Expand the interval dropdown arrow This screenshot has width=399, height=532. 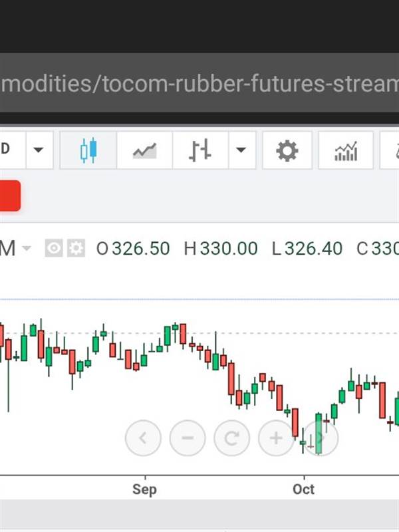39,151
